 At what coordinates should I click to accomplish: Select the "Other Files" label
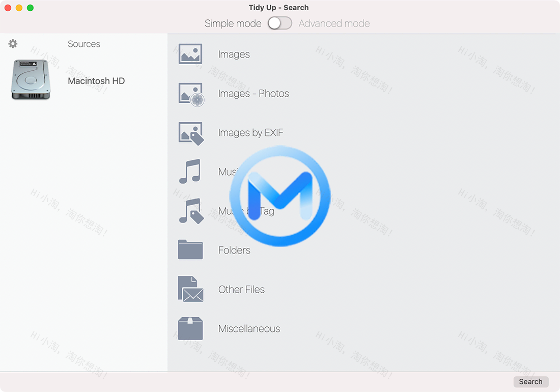(x=241, y=290)
